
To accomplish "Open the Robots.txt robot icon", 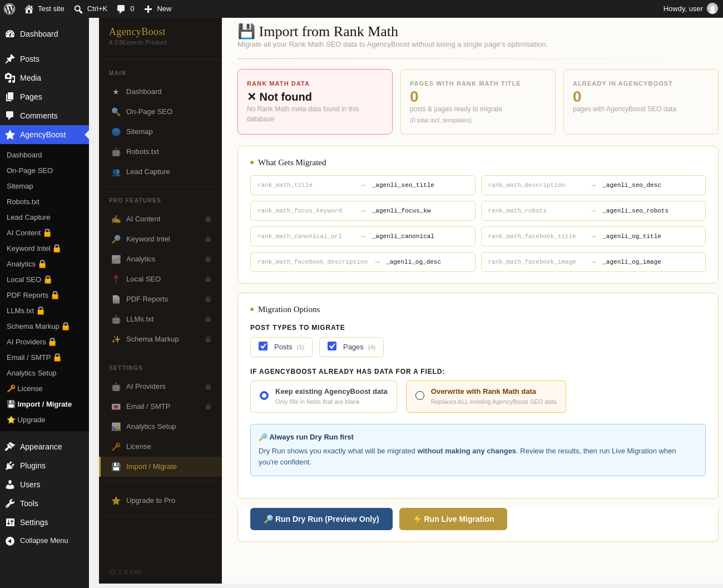I will point(116,152).
